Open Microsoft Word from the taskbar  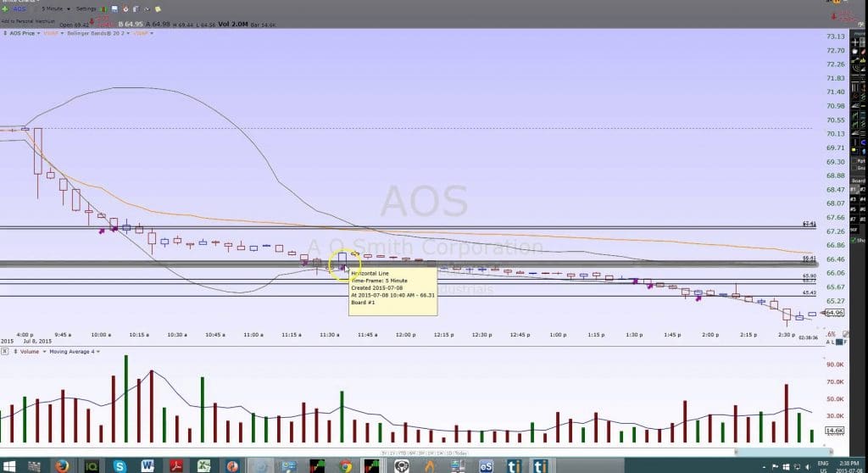tap(147, 466)
